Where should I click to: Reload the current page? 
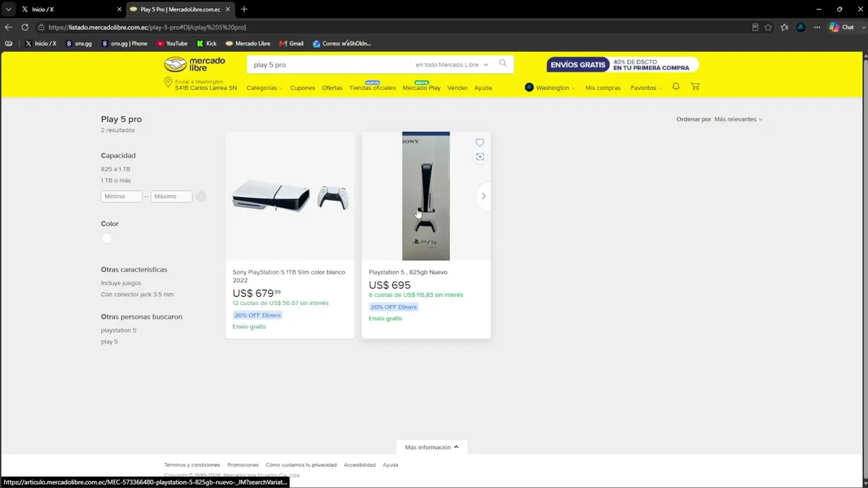[25, 27]
